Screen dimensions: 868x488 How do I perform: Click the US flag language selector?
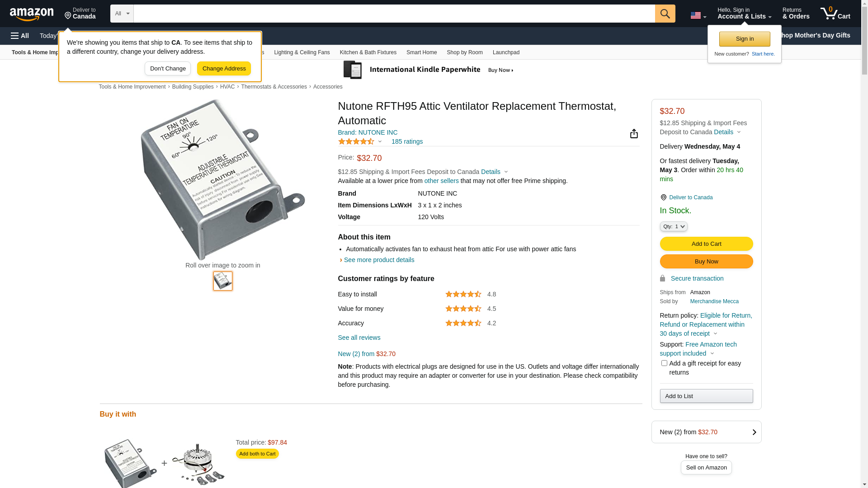(x=698, y=15)
